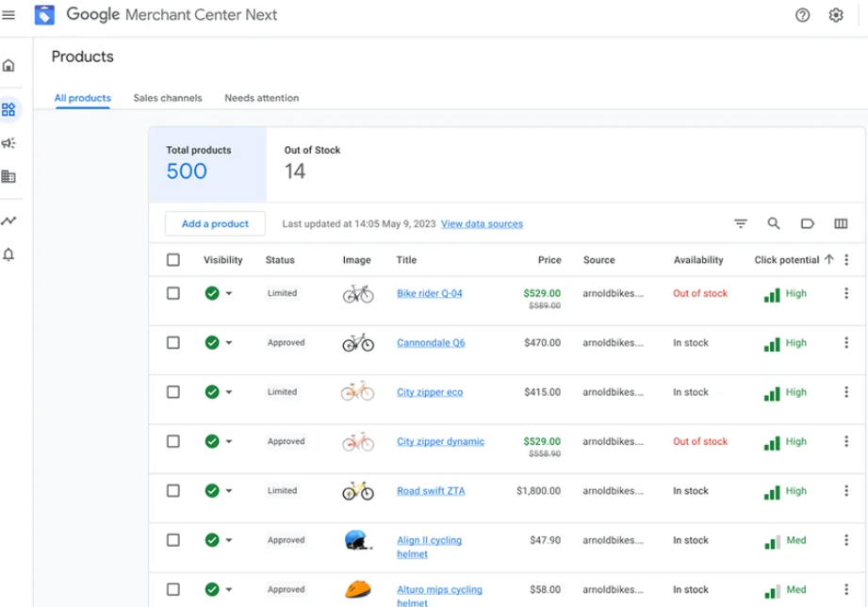Open more options for Bike rider Q-04

point(846,293)
